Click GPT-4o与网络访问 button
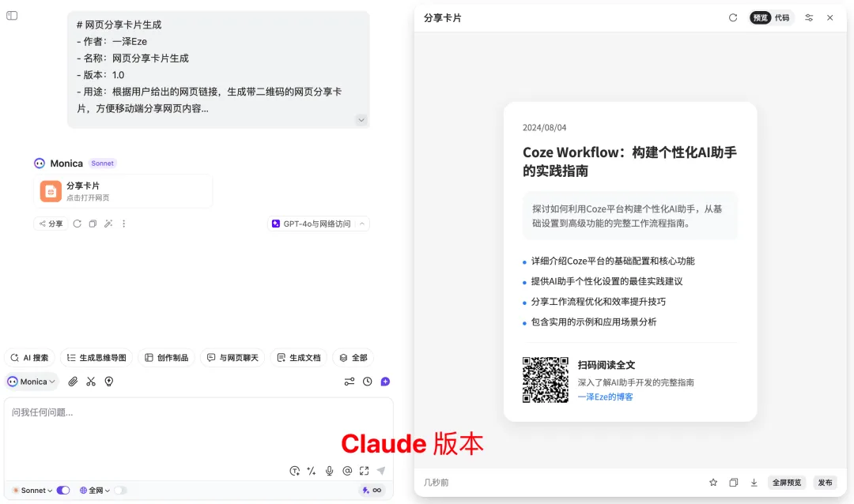854x504 pixels. 312,224
